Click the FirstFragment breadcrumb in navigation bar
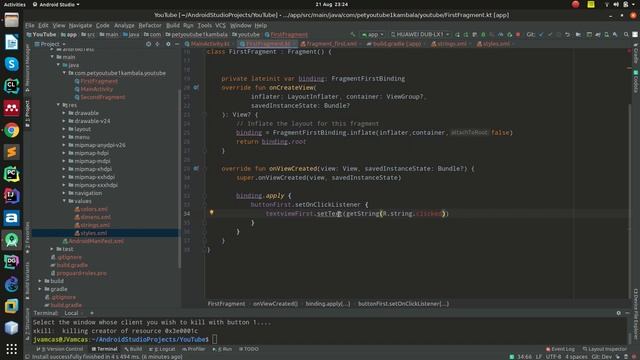640x360 pixels. [286, 35]
